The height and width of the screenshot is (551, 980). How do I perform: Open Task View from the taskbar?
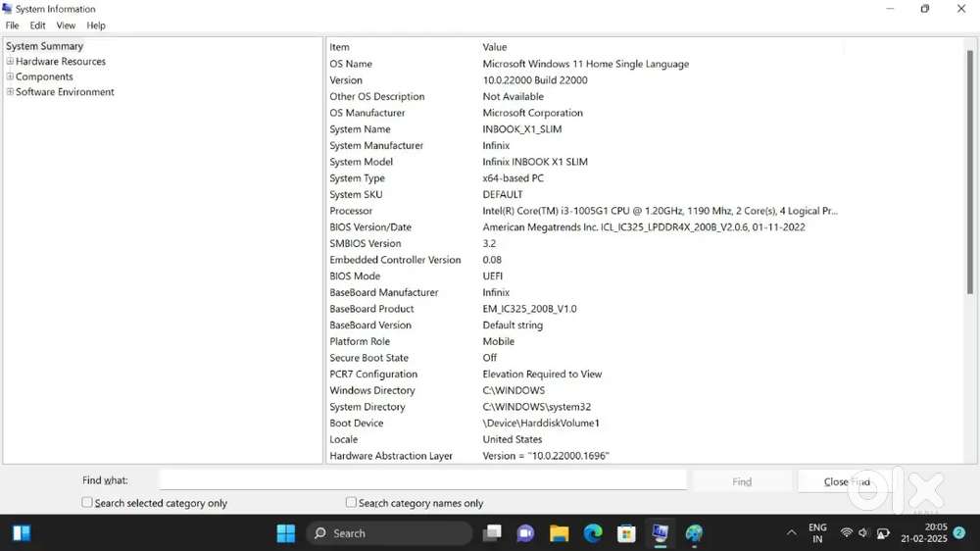492,533
